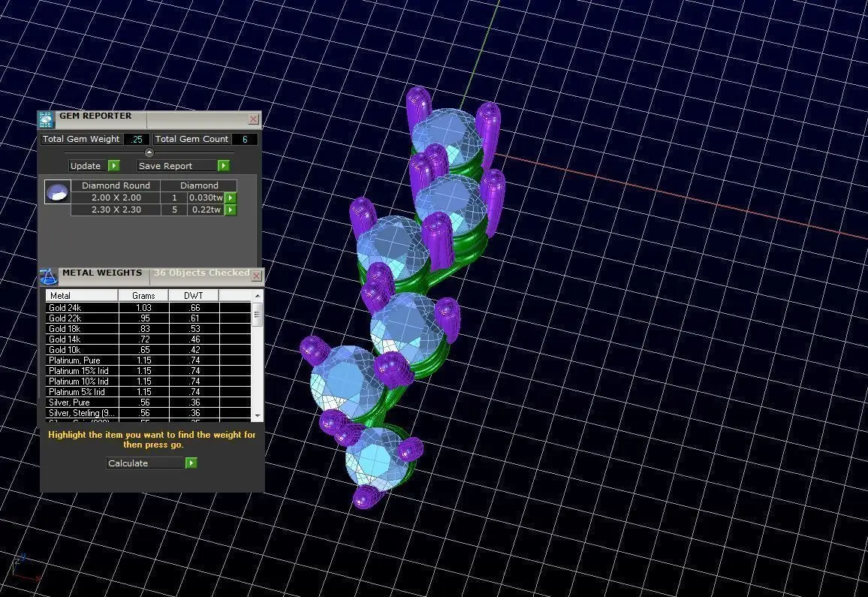Click the green arrow beside Calculate
The height and width of the screenshot is (597, 868).
[x=191, y=463]
